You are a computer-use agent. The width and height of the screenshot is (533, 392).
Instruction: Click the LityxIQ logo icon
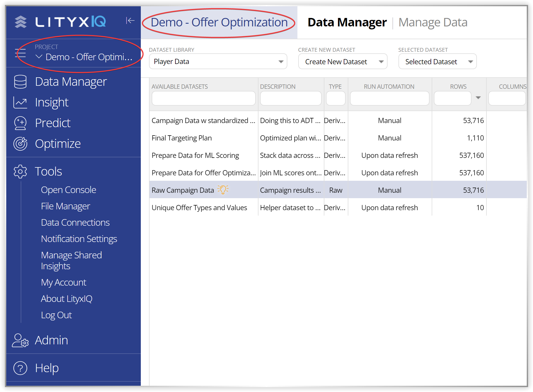pos(21,22)
